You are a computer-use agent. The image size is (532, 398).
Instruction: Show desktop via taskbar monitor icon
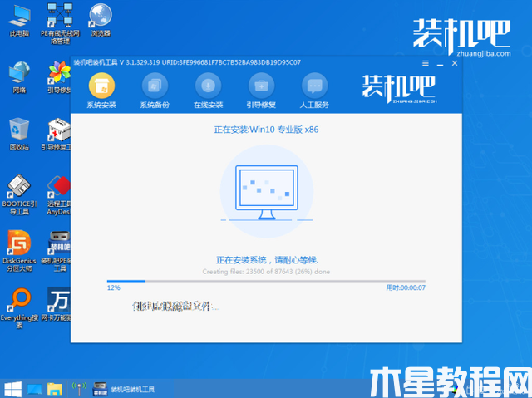point(34,389)
